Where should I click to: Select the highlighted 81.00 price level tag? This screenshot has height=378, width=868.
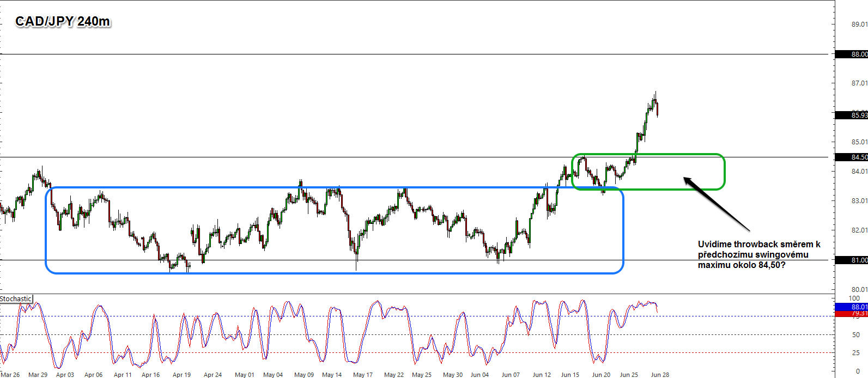click(x=852, y=260)
